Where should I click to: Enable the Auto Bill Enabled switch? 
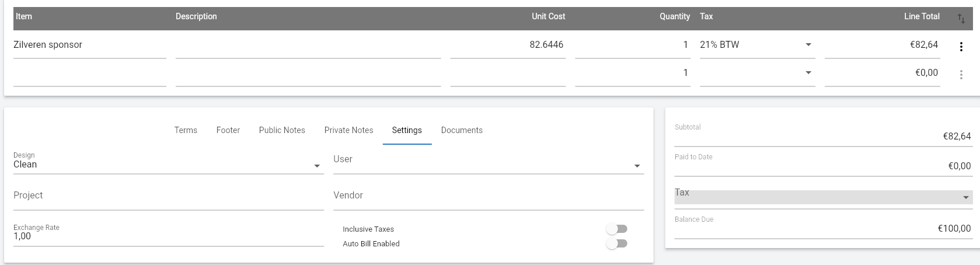tap(617, 243)
